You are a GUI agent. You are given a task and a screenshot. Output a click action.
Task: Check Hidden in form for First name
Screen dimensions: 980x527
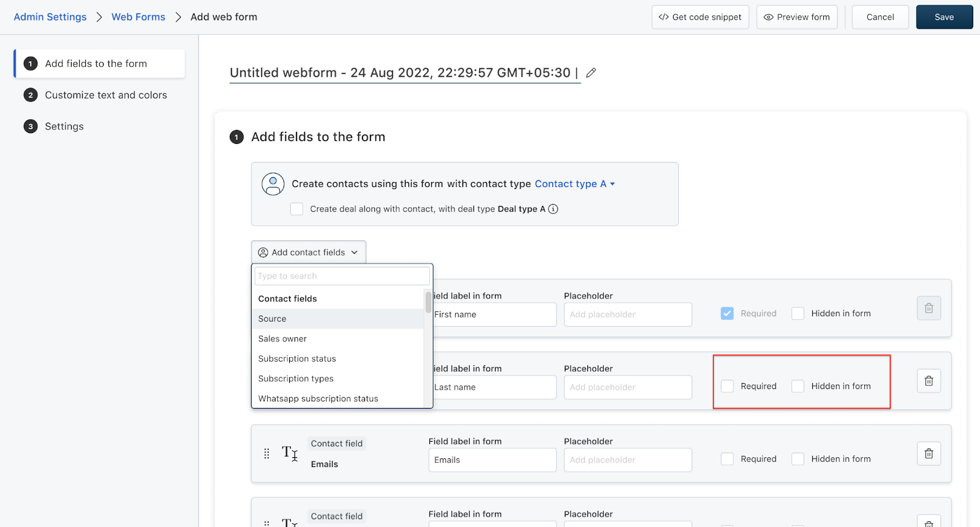coord(797,314)
